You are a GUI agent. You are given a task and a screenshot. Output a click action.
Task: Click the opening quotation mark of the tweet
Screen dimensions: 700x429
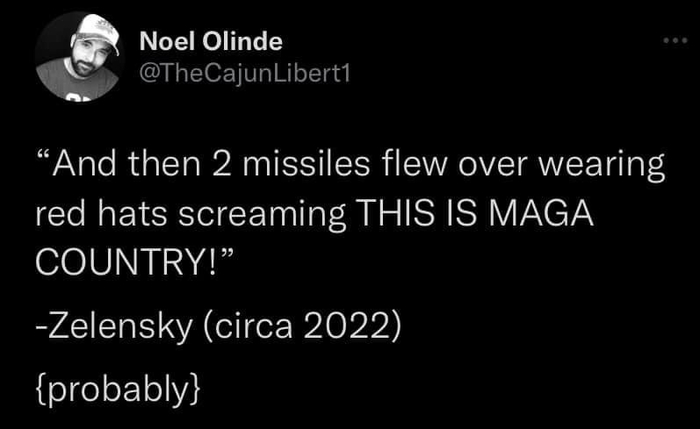[43, 160]
